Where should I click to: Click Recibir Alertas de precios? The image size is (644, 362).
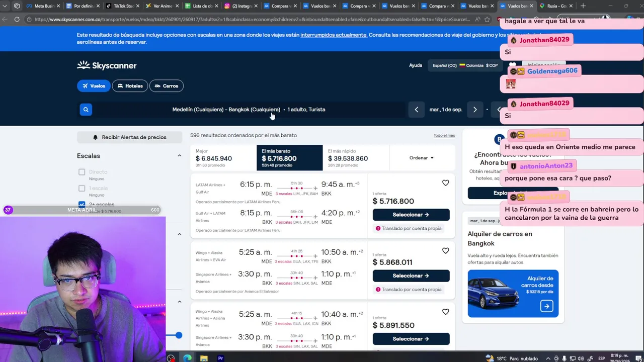129,137
